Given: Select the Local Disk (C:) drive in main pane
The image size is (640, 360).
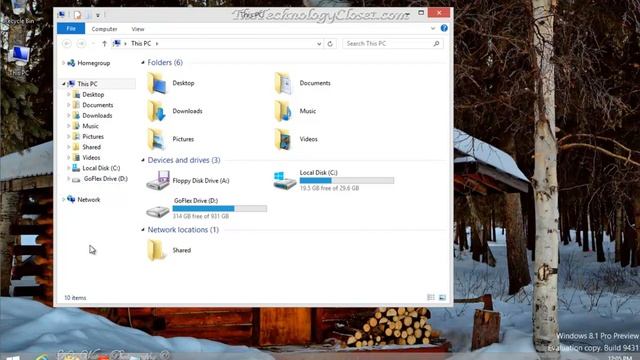Looking at the screenshot, I should tap(334, 180).
